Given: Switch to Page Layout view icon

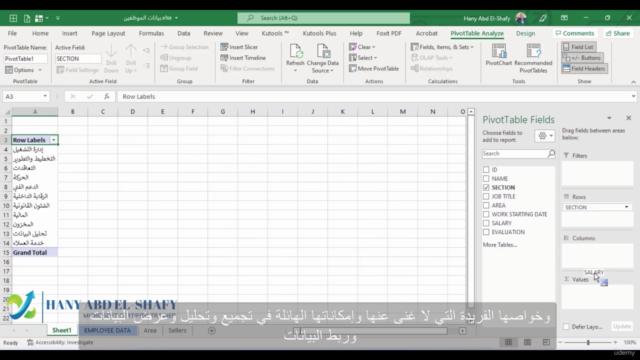Looking at the screenshot, I should click(527, 342).
